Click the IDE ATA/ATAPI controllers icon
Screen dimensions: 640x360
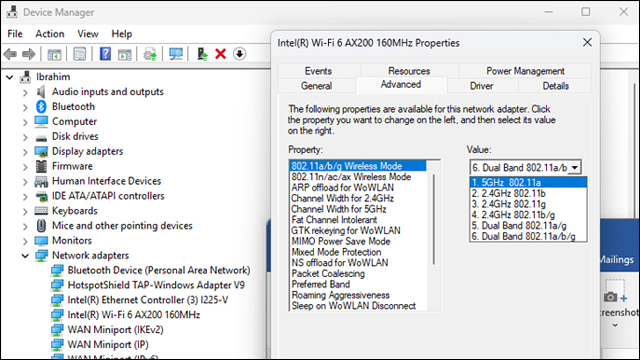click(41, 196)
